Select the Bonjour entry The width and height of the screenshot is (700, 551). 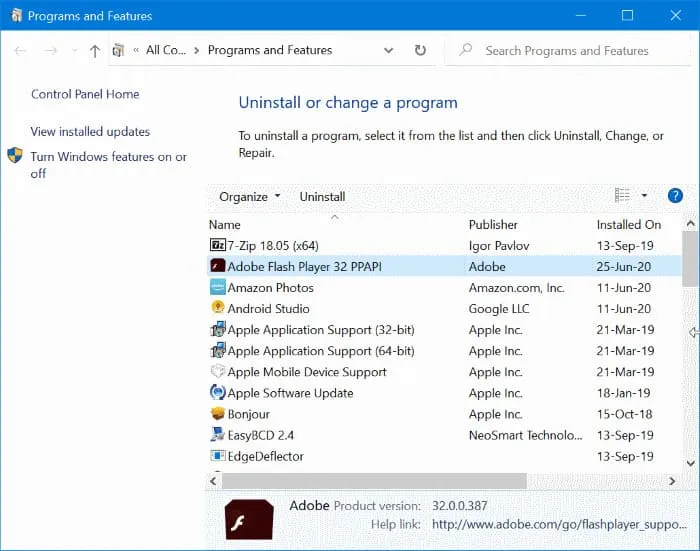coord(444,414)
